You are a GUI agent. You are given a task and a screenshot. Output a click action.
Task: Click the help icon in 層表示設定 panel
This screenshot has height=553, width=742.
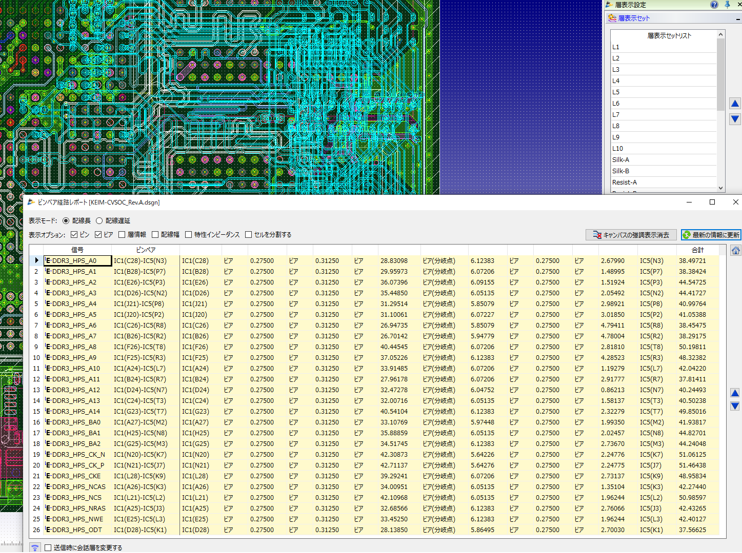714,5
